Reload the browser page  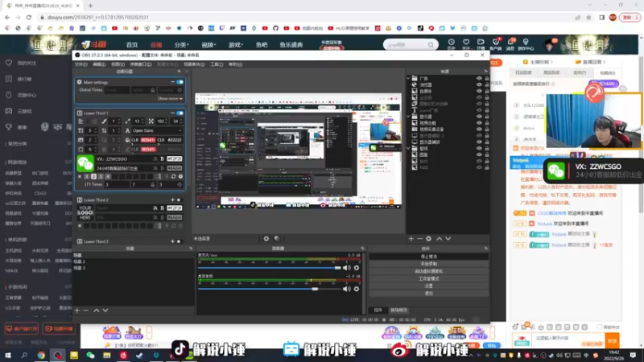pos(29,17)
